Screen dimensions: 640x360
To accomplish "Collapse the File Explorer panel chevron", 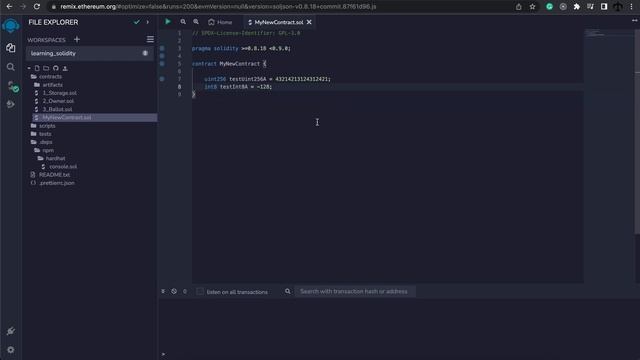I will click(148, 22).
